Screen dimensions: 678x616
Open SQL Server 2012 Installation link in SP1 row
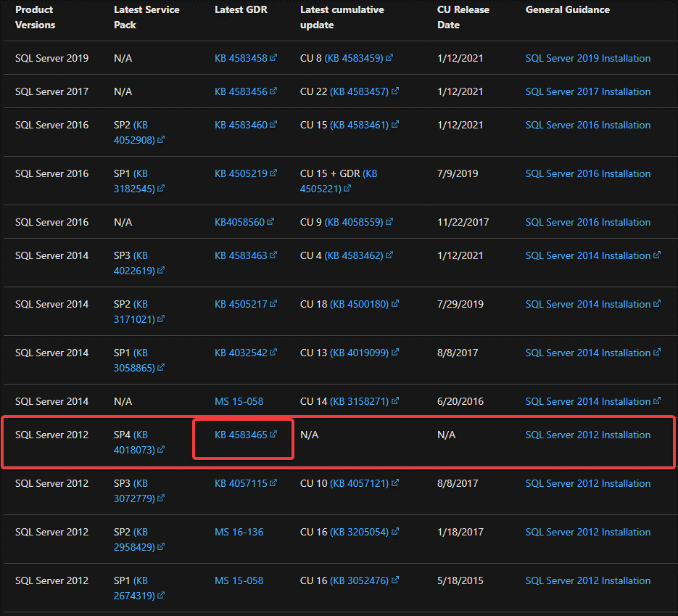(587, 580)
